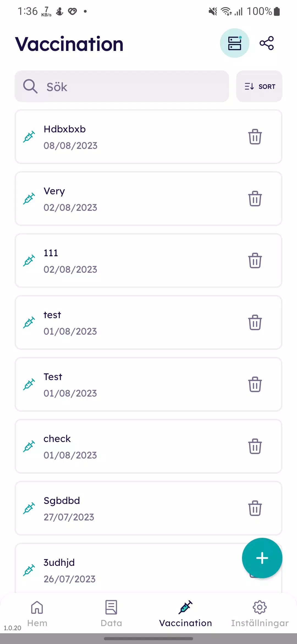The width and height of the screenshot is (297, 644).
Task: Remove the lowercase test entry dated 01/08/2023
Action: pos(255,323)
